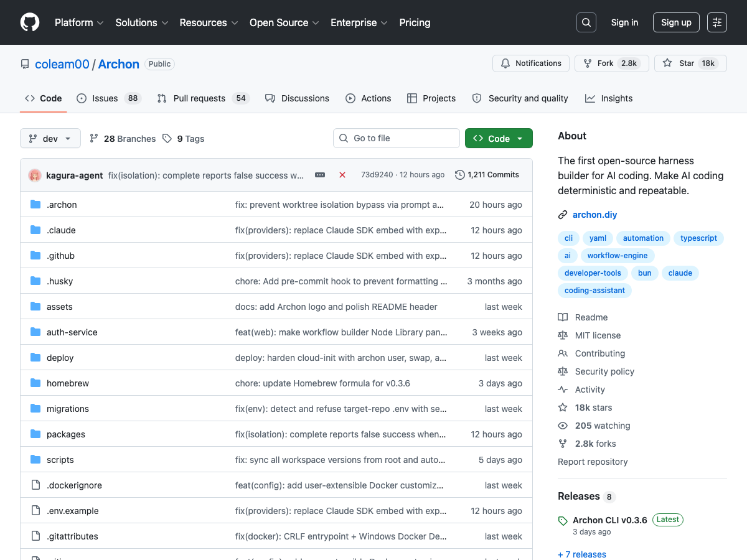
Task: Open the header search icon
Action: coord(586,22)
